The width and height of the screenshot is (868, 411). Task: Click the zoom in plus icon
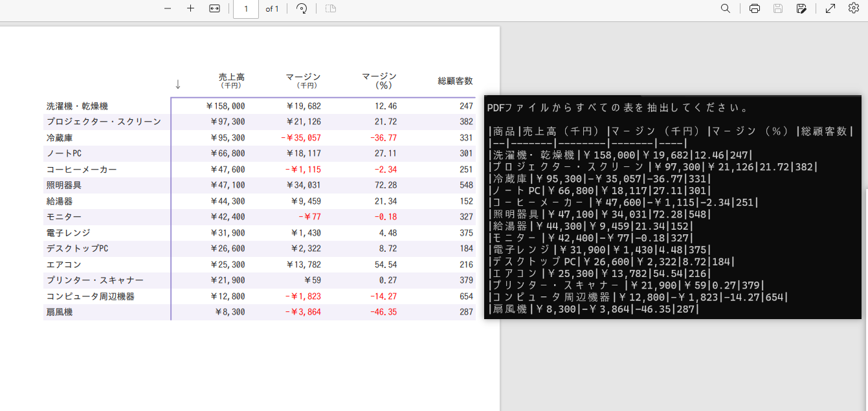(x=190, y=8)
